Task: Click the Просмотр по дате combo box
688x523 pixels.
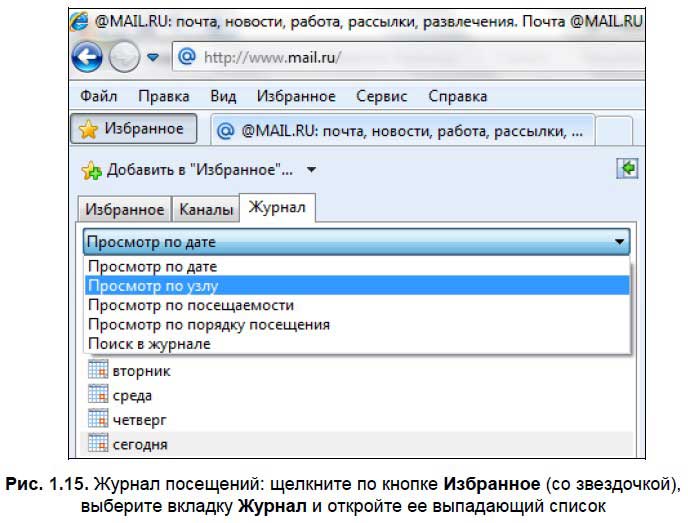Action: 356,242
